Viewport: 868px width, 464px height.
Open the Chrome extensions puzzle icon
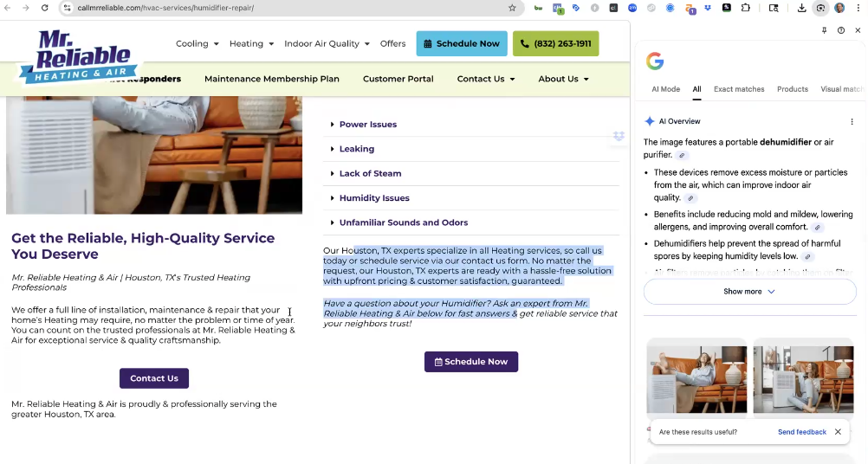745,8
